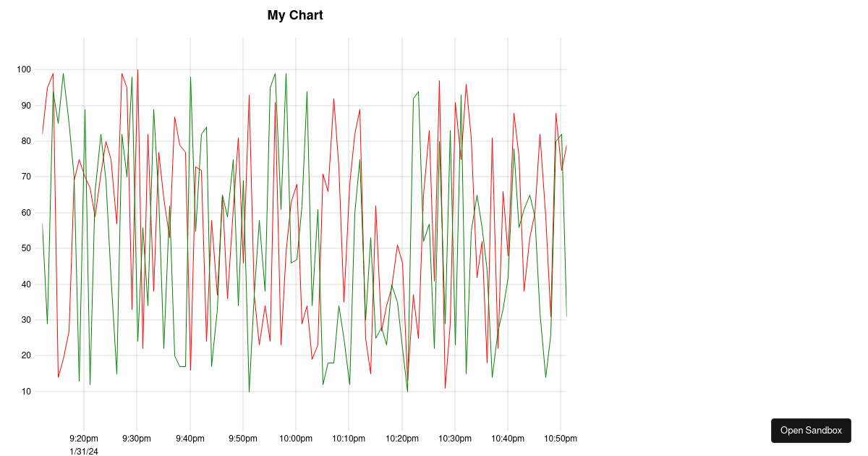Viewport: 868px width, 456px height.
Task: Click the 70 y-axis label
Action: pos(27,177)
